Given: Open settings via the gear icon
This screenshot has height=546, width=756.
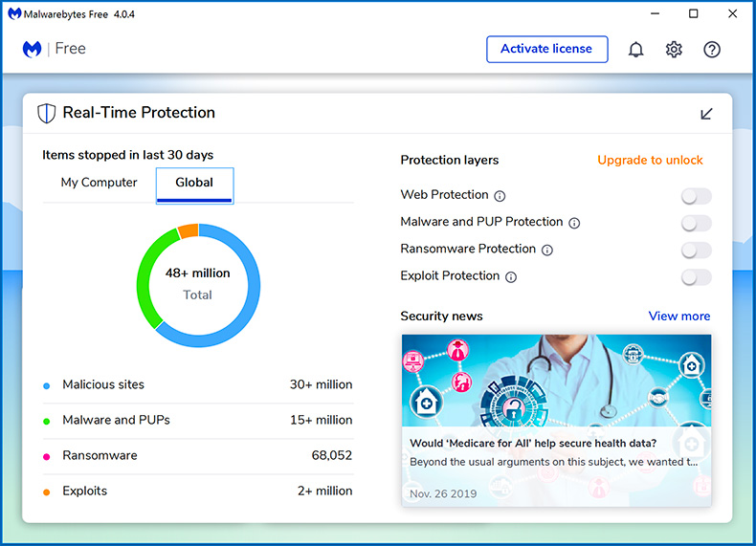Looking at the screenshot, I should (674, 50).
